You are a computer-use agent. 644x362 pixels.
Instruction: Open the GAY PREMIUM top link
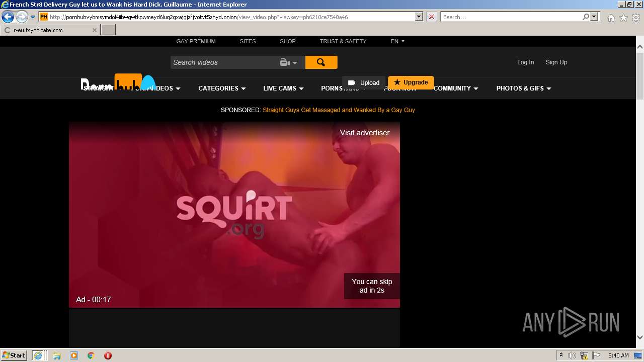point(196,41)
